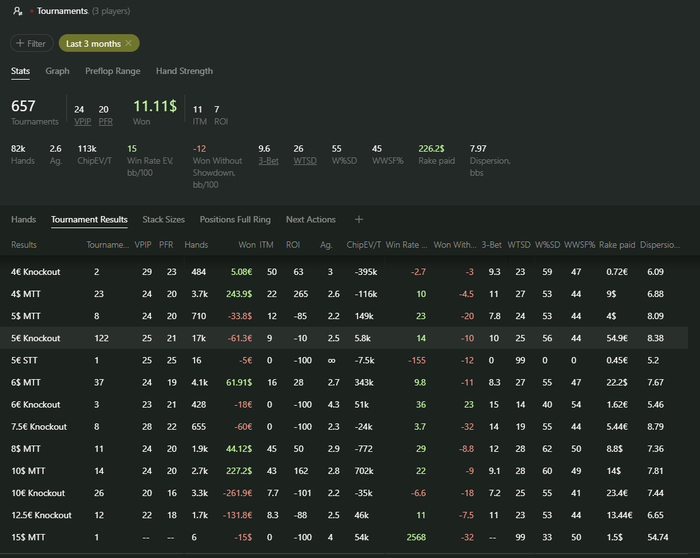Open the Graph tab
Screen dimensions: 700x558
pyautogui.click(x=57, y=71)
